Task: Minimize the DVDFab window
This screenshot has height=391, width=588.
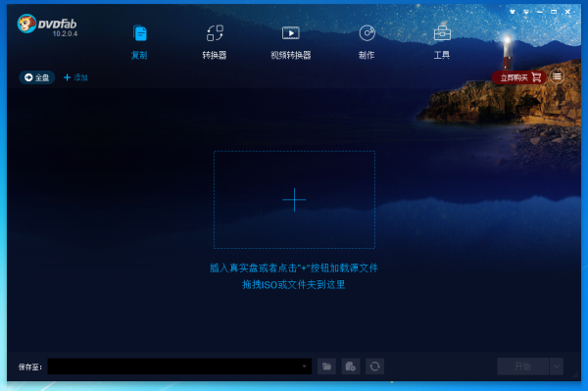Action: click(540, 12)
